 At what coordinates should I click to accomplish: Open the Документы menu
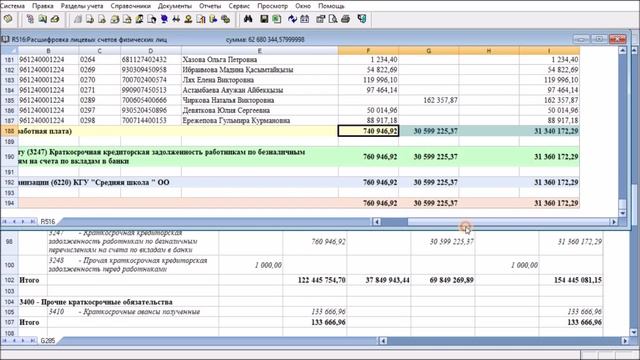175,6
